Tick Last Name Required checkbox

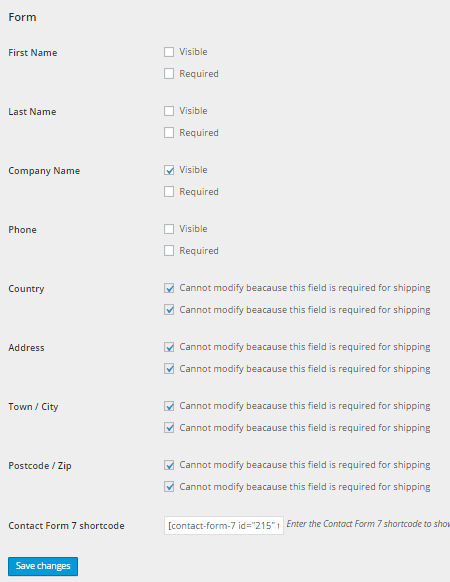(169, 133)
